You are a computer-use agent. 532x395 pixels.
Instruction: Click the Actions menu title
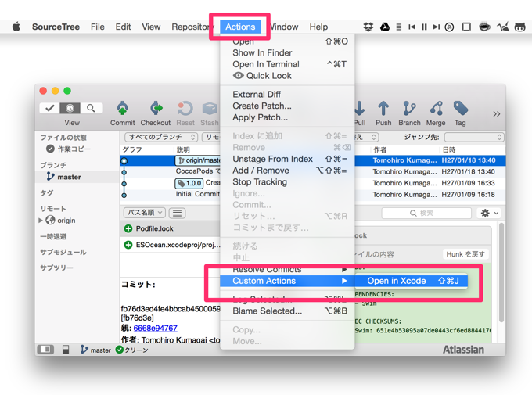pos(240,27)
